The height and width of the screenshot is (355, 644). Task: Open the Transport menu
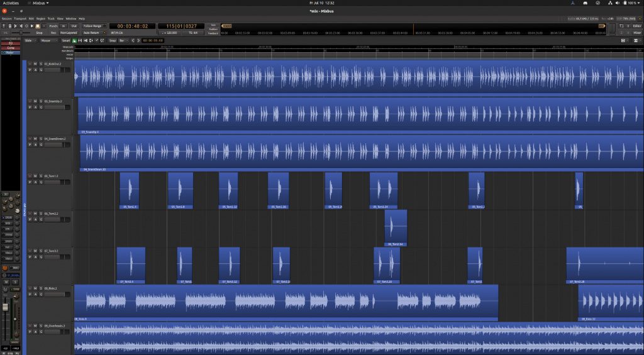(x=20, y=18)
